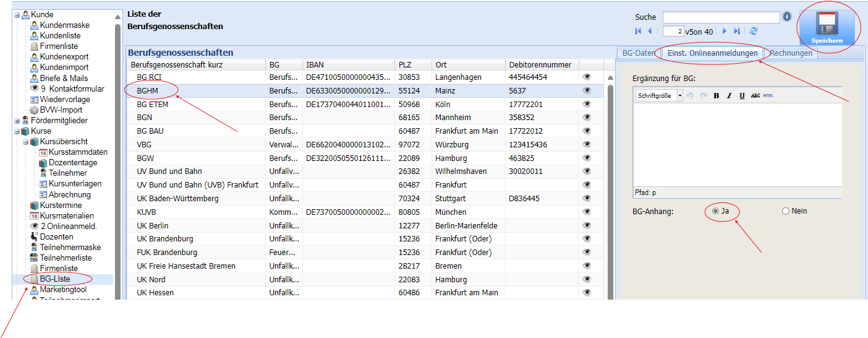Apply strikethrough formatting in editor
Screen dimensions: 868x338
[x=755, y=96]
